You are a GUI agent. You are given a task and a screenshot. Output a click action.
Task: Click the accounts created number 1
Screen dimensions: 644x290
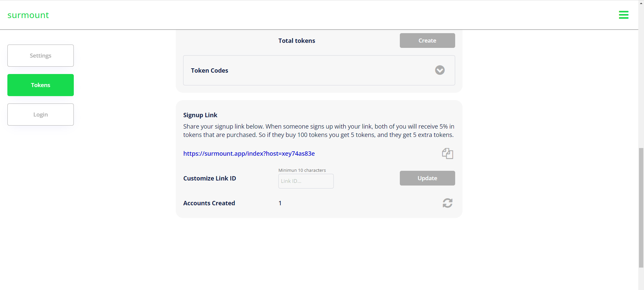[x=280, y=203]
